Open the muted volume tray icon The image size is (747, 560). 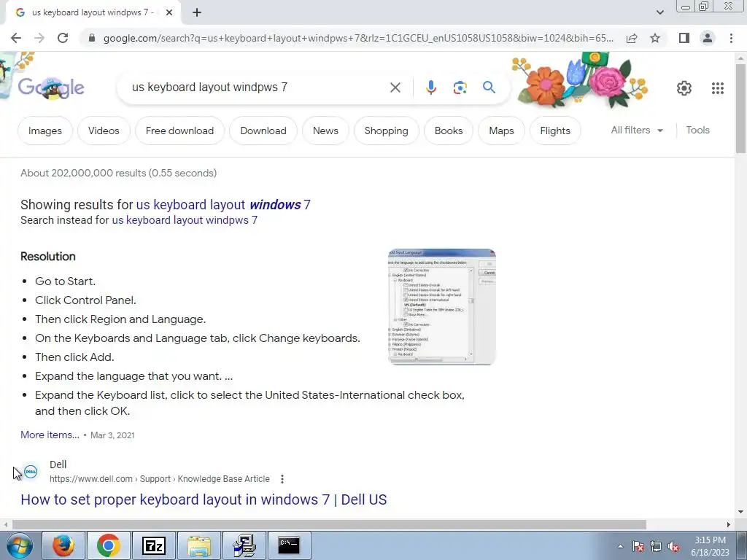click(673, 546)
